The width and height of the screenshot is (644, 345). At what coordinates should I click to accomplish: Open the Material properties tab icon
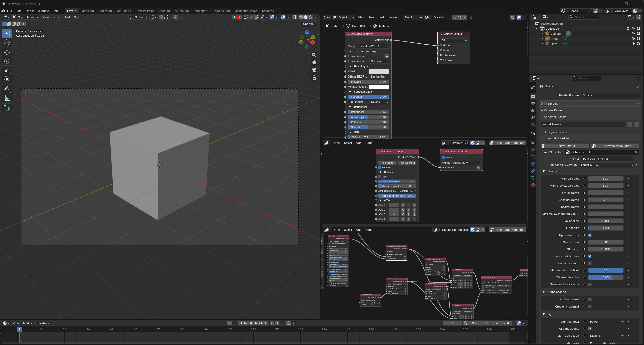(x=533, y=185)
